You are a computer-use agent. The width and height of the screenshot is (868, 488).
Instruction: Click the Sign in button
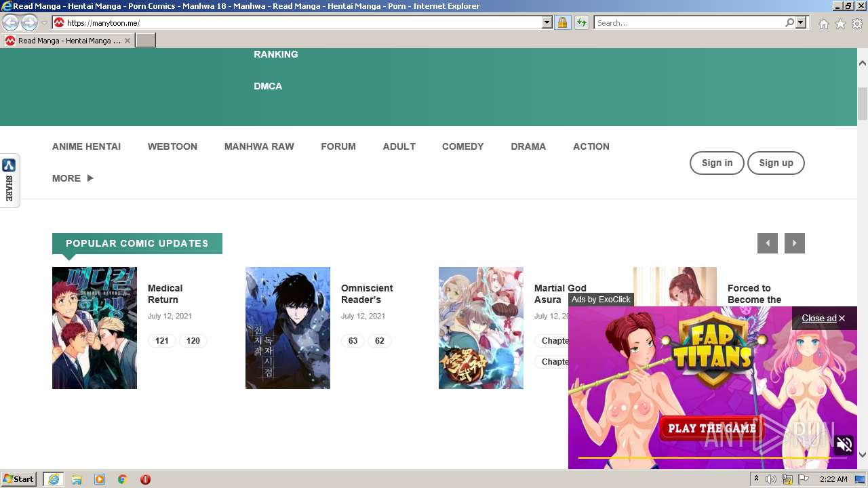pyautogui.click(x=717, y=163)
